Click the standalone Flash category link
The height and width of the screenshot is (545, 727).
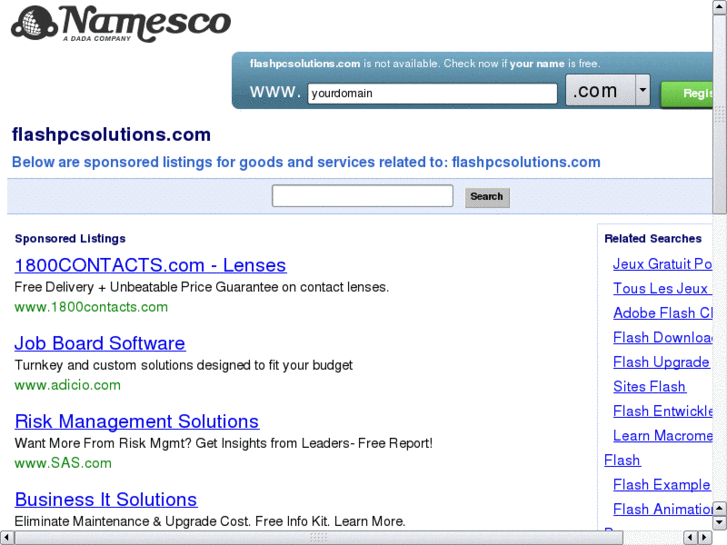pyautogui.click(x=622, y=461)
